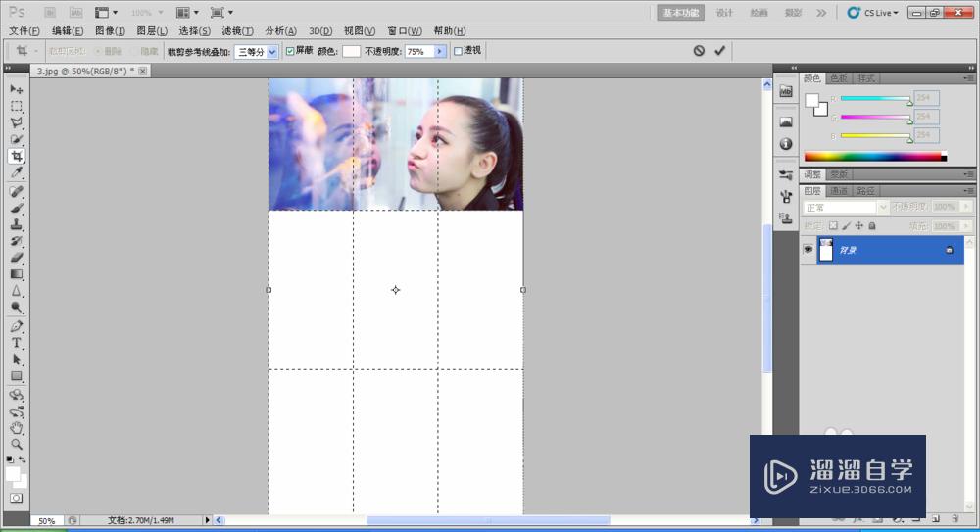The height and width of the screenshot is (532, 980).
Task: Activate the Zoom magnifier tool
Action: [17, 444]
